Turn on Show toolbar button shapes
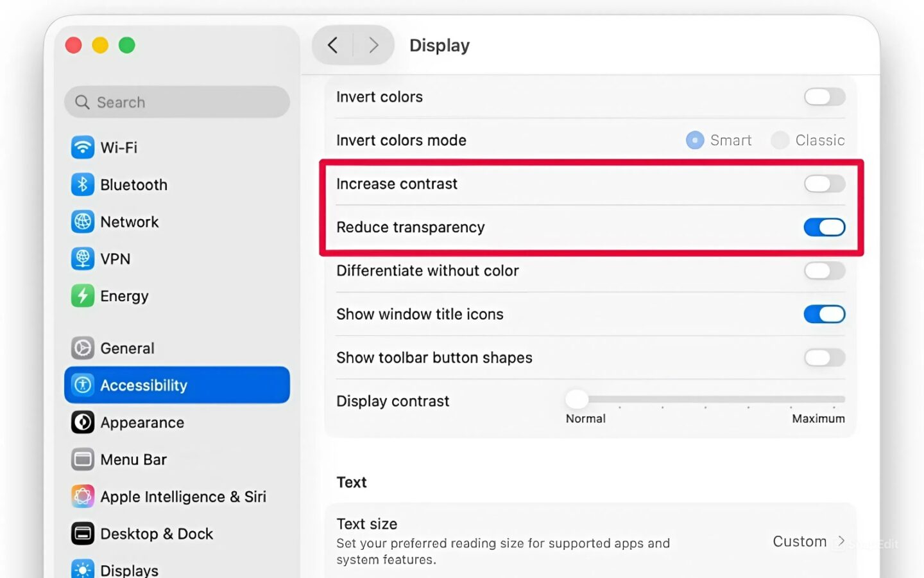The width and height of the screenshot is (924, 578). coord(824,358)
